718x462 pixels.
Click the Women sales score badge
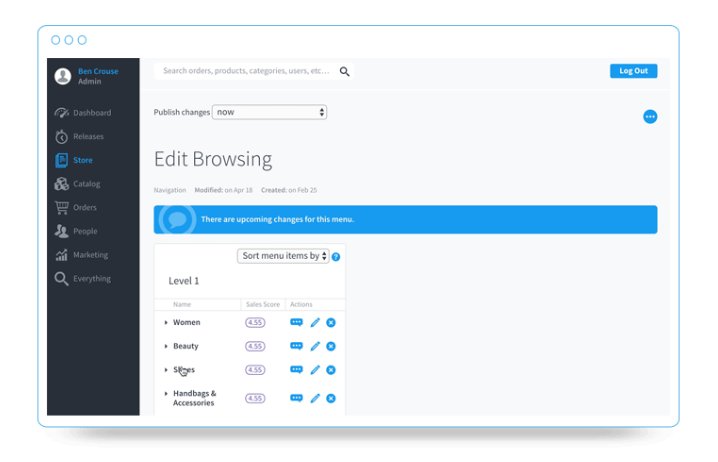coord(255,322)
